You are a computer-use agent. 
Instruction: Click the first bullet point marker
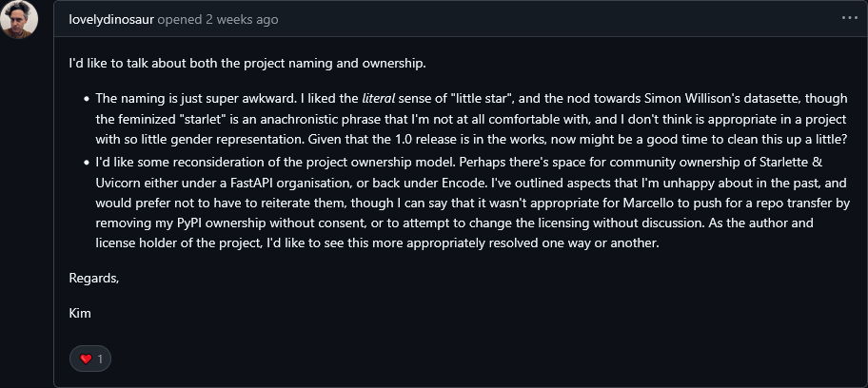[87, 98]
